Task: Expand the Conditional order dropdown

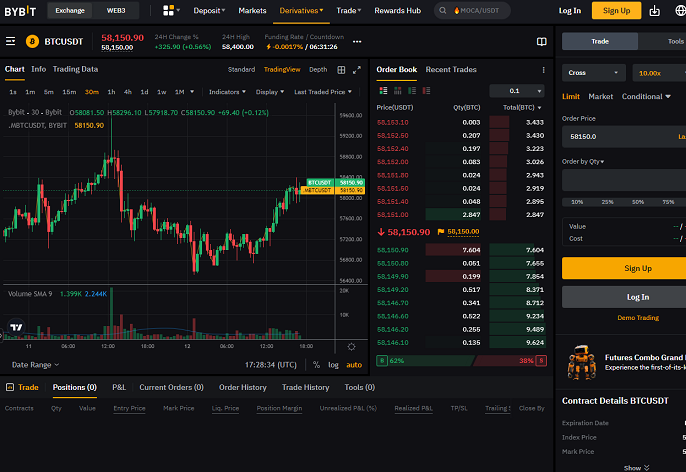Action: 646,97
